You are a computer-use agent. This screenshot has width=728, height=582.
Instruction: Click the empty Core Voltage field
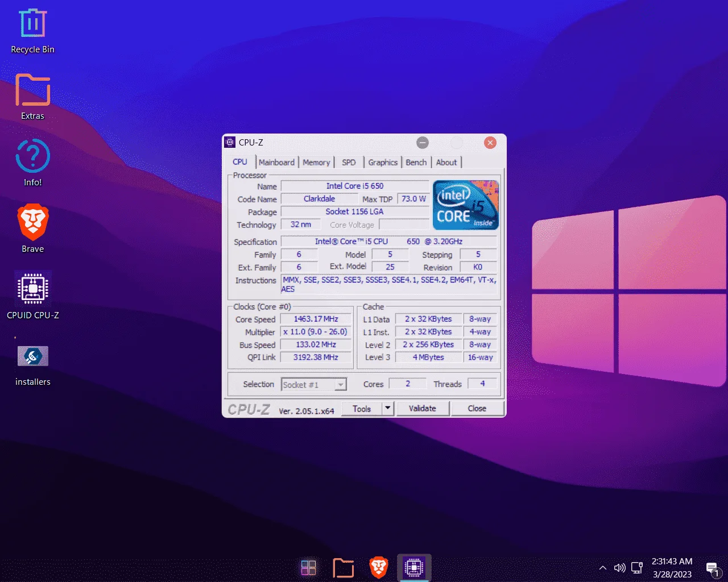pyautogui.click(x=404, y=225)
